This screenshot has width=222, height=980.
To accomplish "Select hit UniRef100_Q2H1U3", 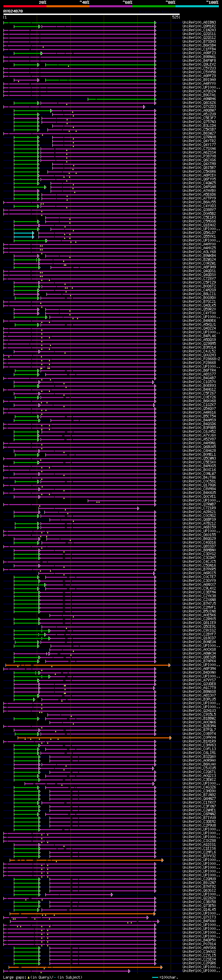I will (x=199, y=711).
